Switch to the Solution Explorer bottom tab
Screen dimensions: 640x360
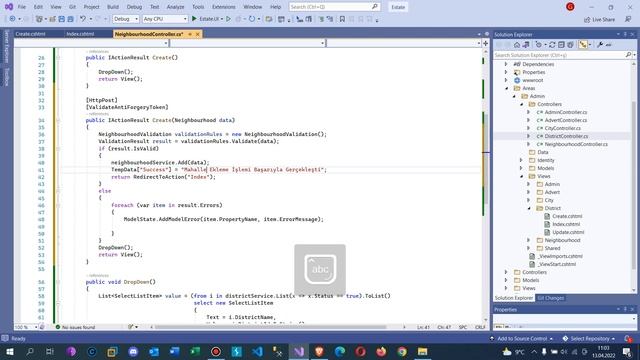[514, 298]
